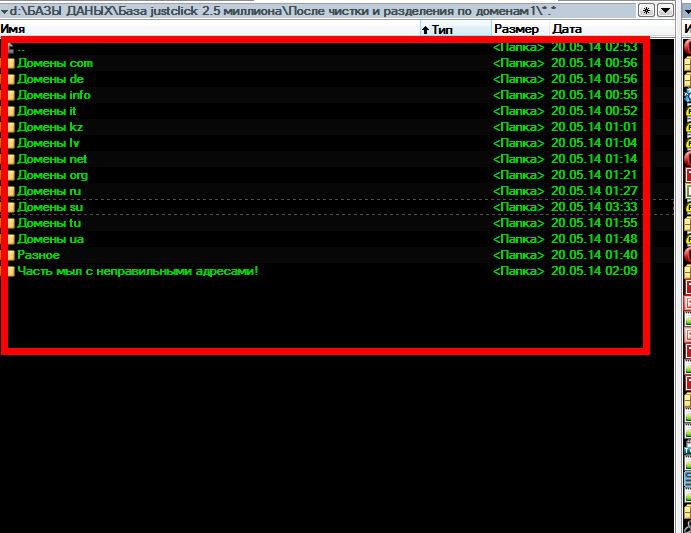
Task: Click the Домены info folder icon
Action: coord(11,95)
